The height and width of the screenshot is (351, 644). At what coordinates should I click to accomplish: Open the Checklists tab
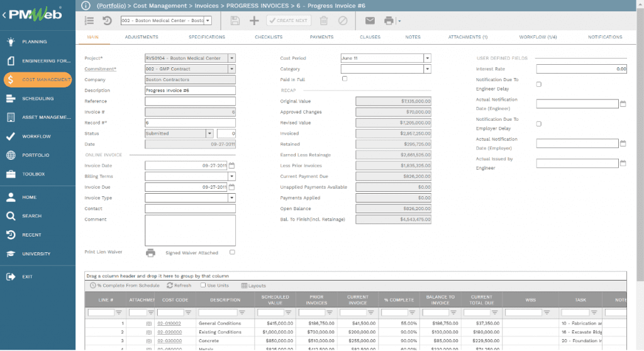[269, 37]
